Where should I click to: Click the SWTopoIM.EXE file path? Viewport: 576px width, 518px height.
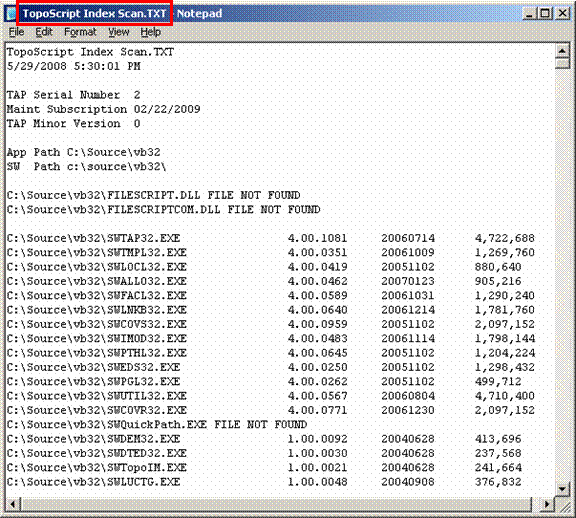[x=97, y=467]
